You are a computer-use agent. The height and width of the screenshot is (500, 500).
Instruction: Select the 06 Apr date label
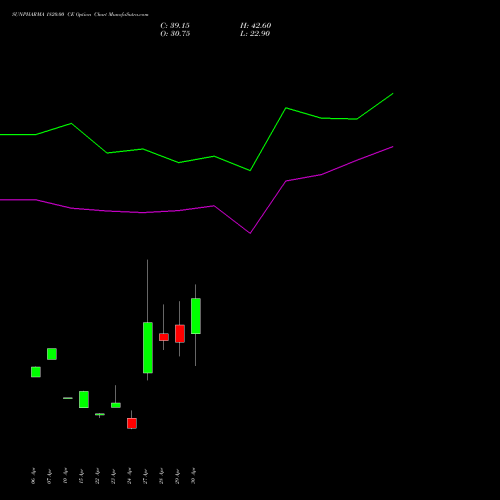33,476
